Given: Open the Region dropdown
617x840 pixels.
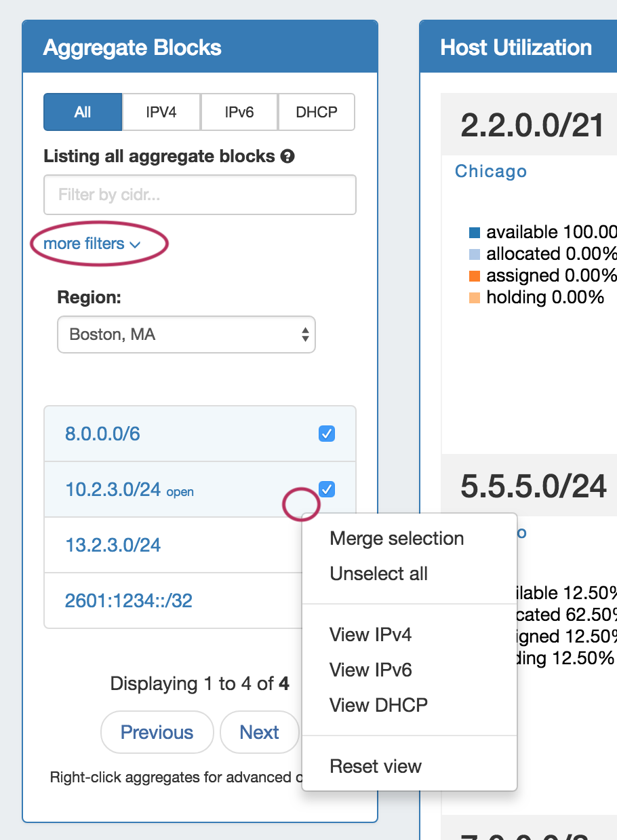Looking at the screenshot, I should tap(186, 335).
